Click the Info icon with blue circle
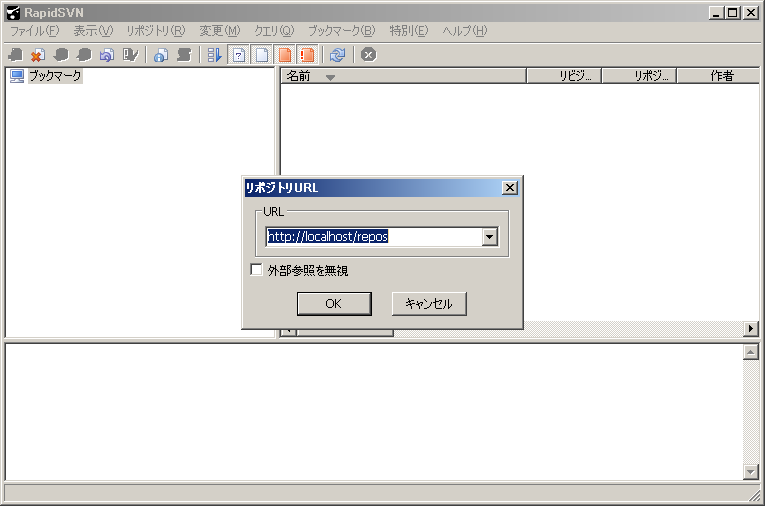The width and height of the screenshot is (765, 506). pyautogui.click(x=161, y=55)
